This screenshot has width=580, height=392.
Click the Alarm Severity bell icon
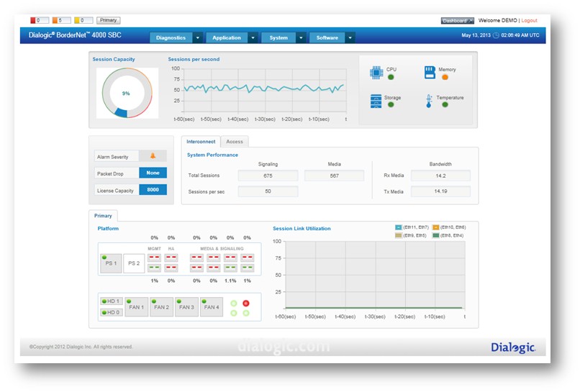click(x=153, y=155)
